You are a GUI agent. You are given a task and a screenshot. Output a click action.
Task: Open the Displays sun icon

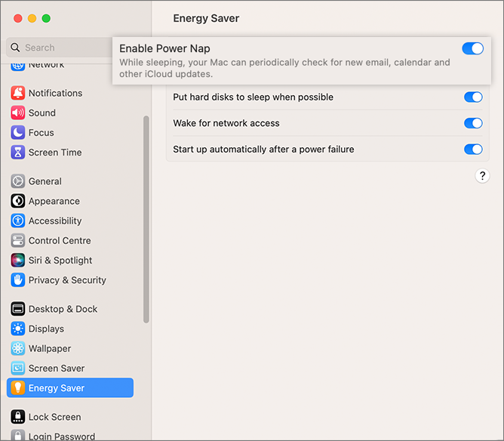[18, 328]
